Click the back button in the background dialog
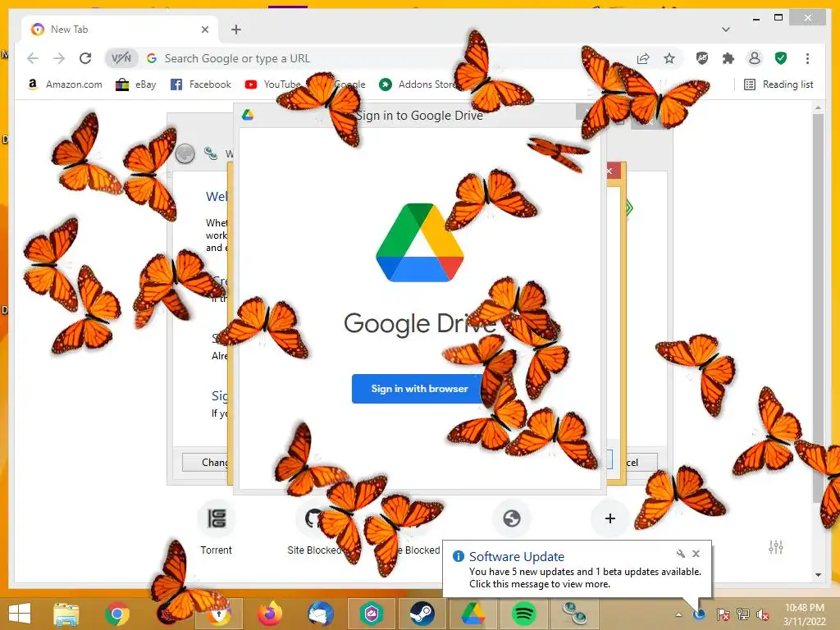Screen dimensions: 840x630 (x=185, y=154)
